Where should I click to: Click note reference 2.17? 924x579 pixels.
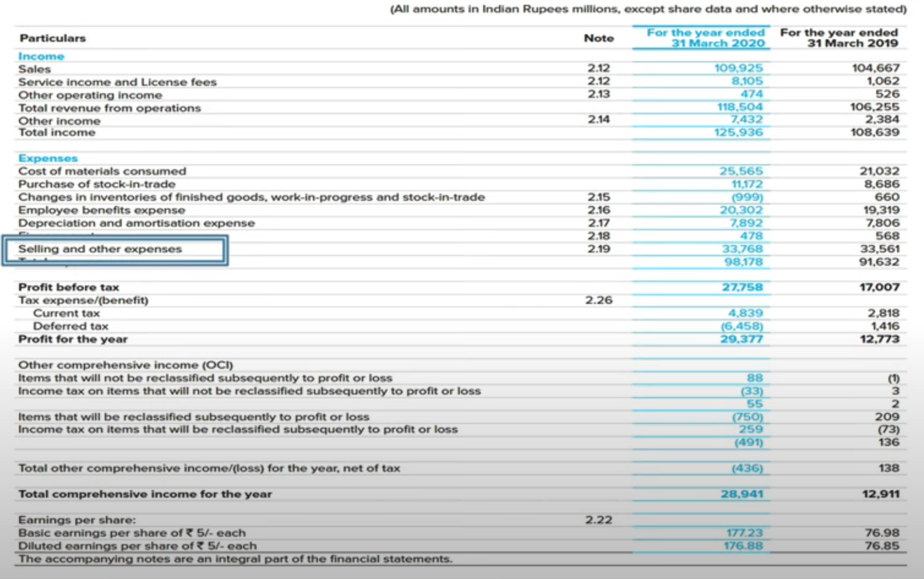tap(598, 223)
